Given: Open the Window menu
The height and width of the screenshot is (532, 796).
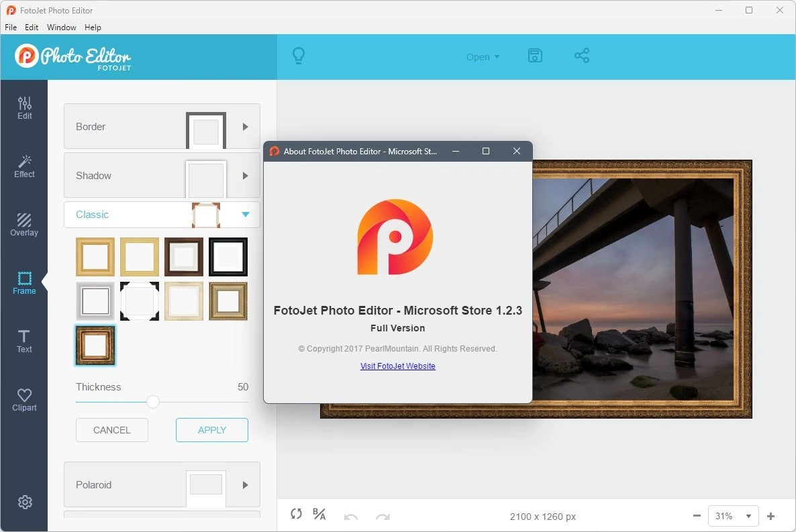Looking at the screenshot, I should click(x=62, y=28).
